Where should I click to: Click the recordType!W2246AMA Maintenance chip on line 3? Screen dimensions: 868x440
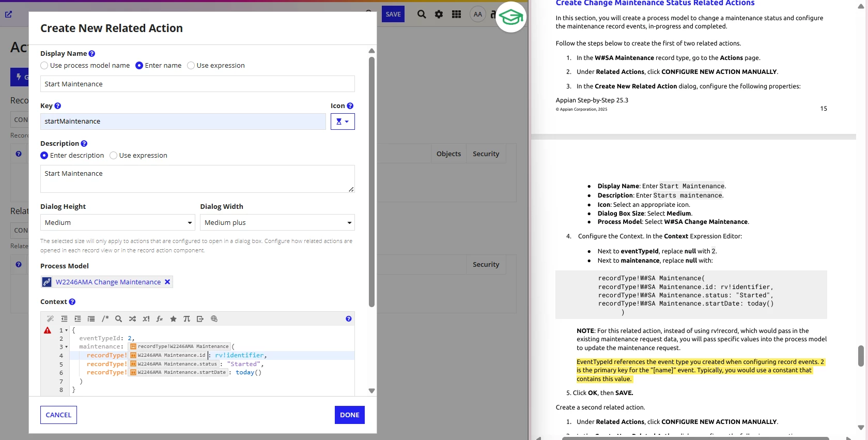(x=179, y=346)
